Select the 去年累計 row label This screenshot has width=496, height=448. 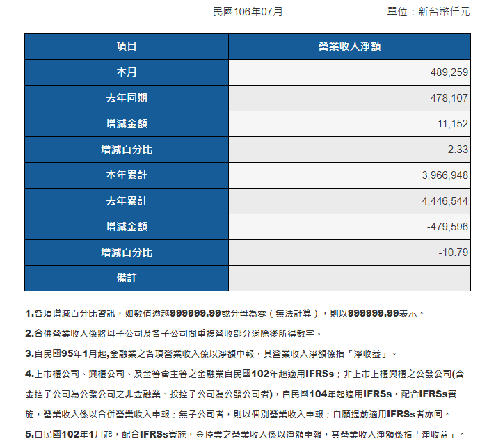[127, 201]
